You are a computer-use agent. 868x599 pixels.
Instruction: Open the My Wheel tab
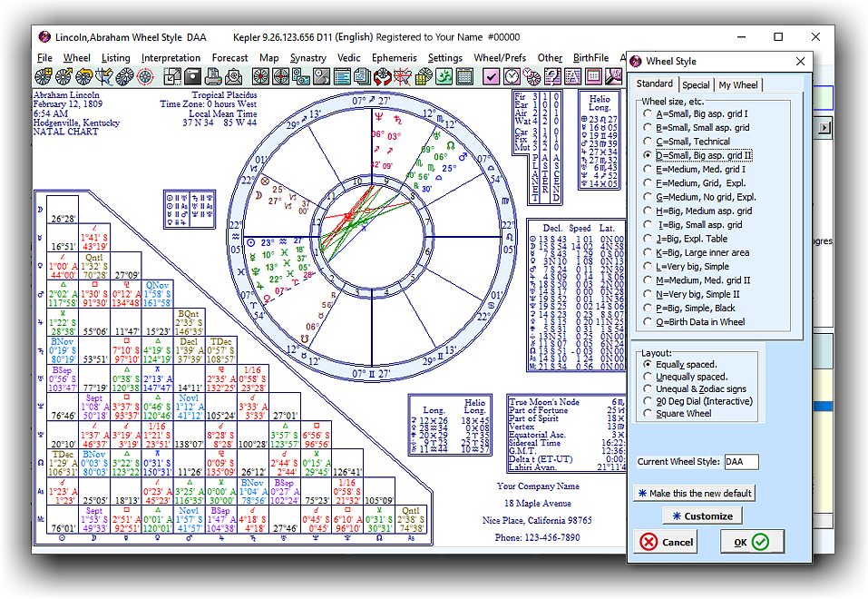pyautogui.click(x=737, y=85)
